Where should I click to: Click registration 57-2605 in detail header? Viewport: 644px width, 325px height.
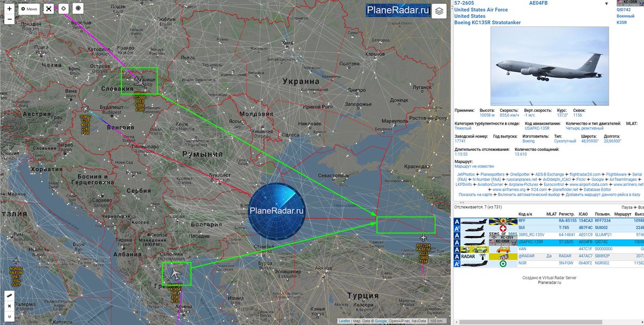[465, 3]
